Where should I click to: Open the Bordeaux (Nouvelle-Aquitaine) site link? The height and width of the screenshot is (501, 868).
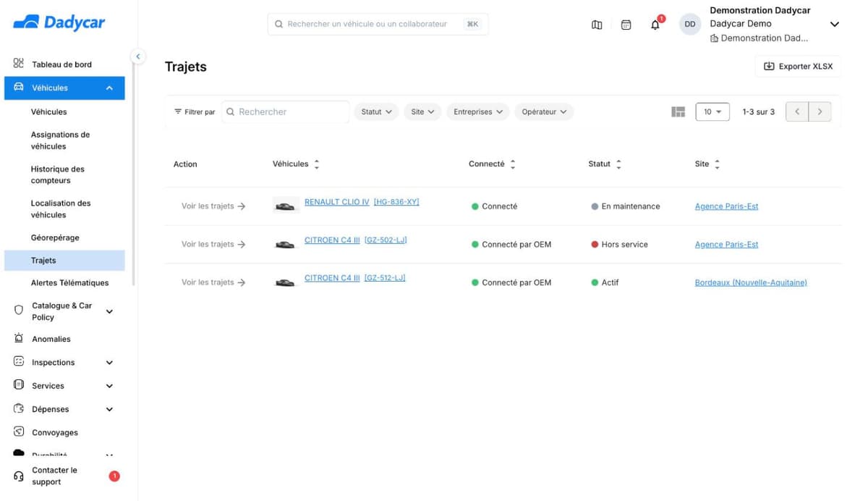pos(751,282)
